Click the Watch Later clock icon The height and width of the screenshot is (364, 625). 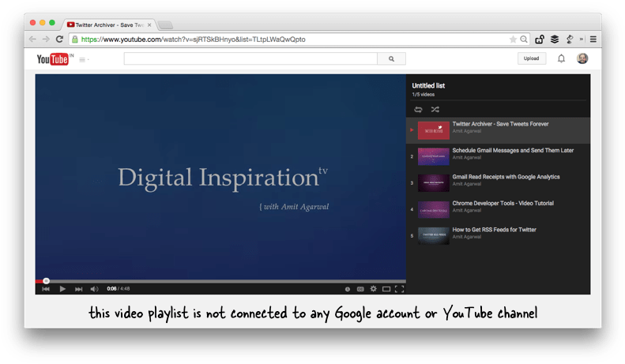tap(348, 289)
